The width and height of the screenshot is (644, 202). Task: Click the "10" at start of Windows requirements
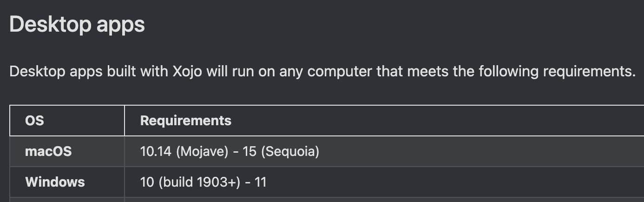click(x=147, y=182)
